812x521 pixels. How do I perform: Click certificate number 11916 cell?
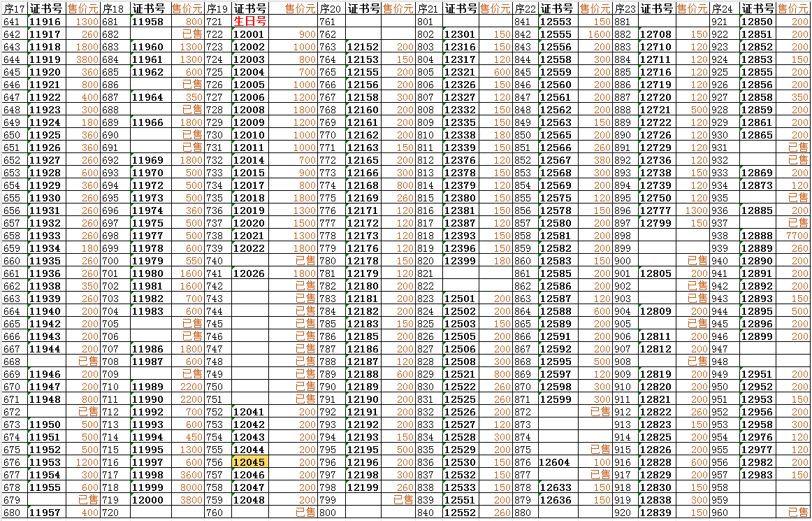click(x=45, y=22)
